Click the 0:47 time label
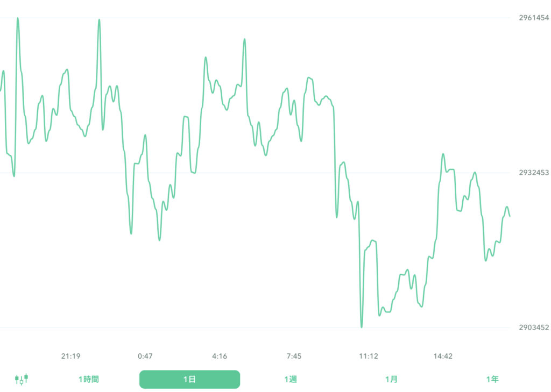The width and height of the screenshot is (551, 392). [x=146, y=356]
